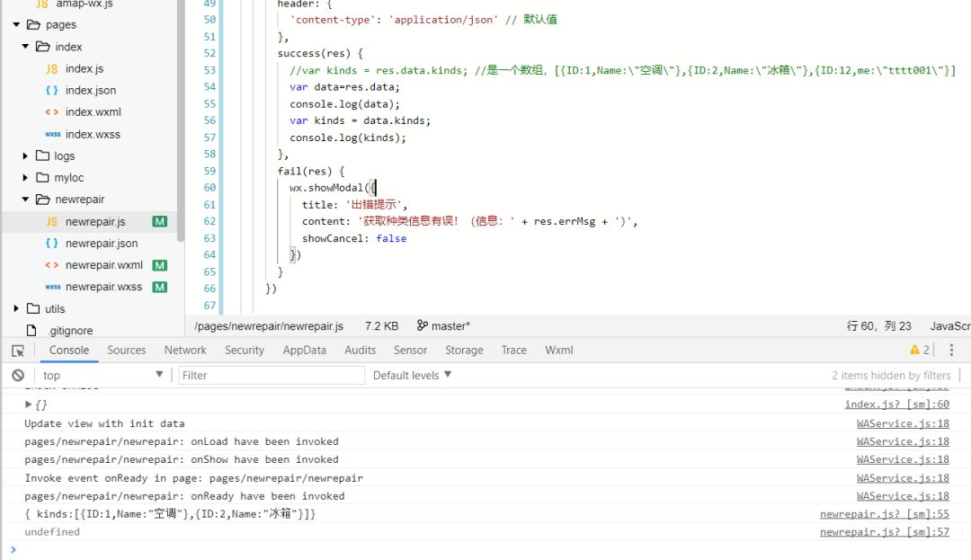The width and height of the screenshot is (971, 560).
Task: Switch to the Sources tab
Action: (x=127, y=350)
